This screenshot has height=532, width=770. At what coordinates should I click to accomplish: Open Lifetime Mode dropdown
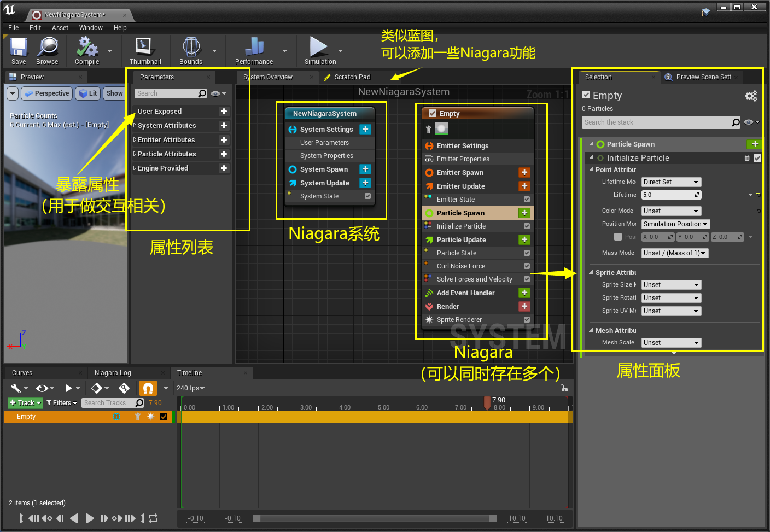click(671, 182)
